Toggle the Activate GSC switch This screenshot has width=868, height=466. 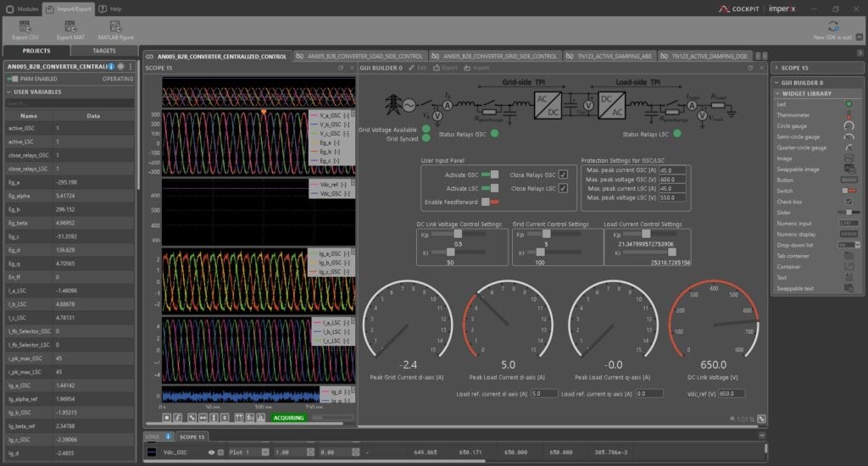490,175
